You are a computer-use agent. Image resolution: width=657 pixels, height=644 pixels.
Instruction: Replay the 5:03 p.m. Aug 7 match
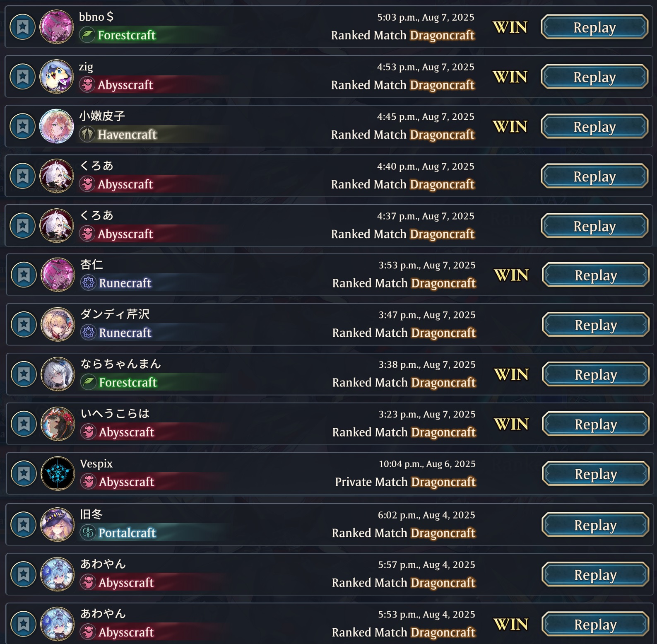pos(594,27)
